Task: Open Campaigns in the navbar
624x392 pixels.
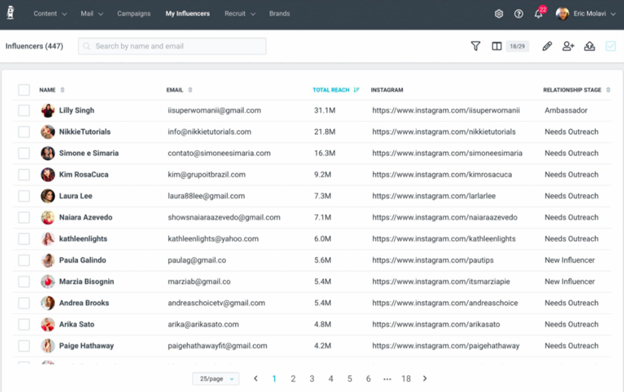Action: 134,14
